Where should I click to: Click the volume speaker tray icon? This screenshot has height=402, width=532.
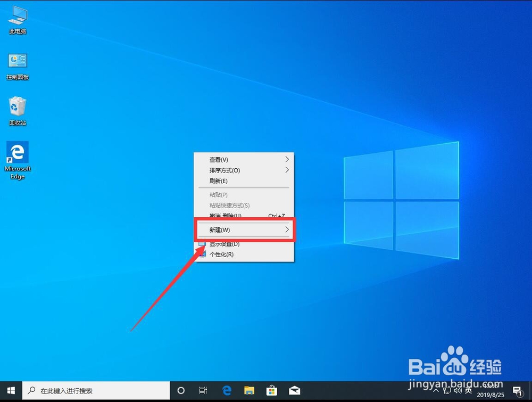458,391
